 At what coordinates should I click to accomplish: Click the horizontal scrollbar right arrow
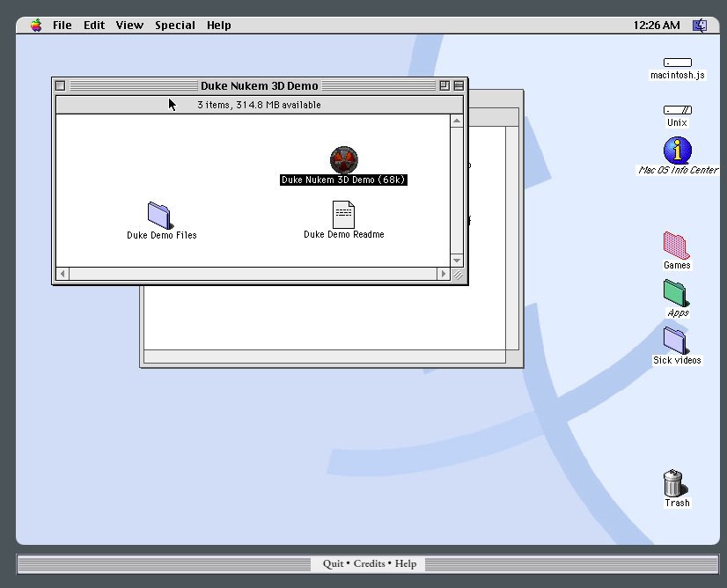[444, 274]
